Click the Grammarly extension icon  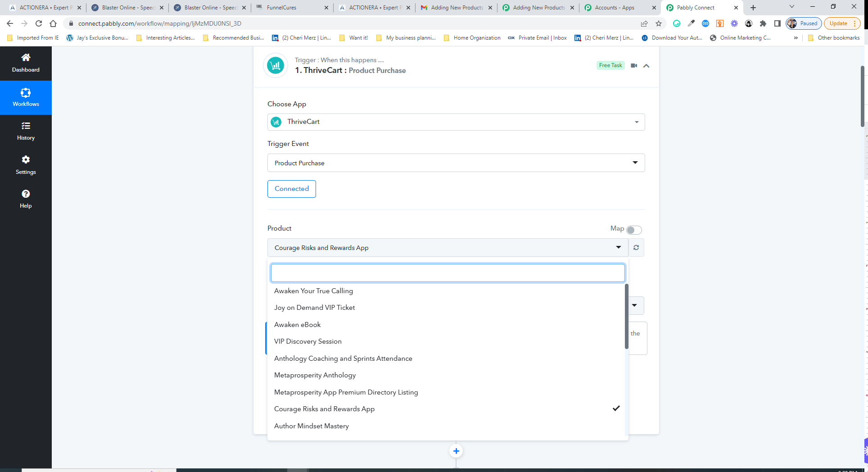coord(677,23)
